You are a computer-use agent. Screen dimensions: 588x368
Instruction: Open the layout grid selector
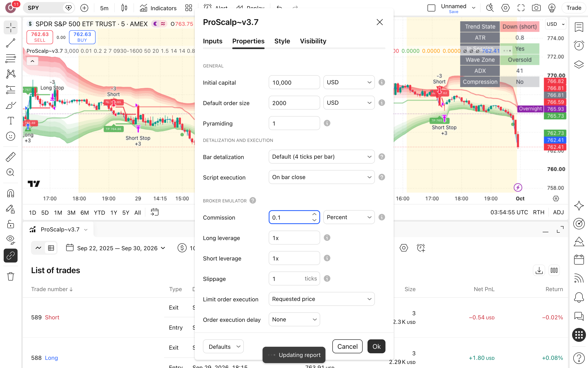pyautogui.click(x=189, y=8)
